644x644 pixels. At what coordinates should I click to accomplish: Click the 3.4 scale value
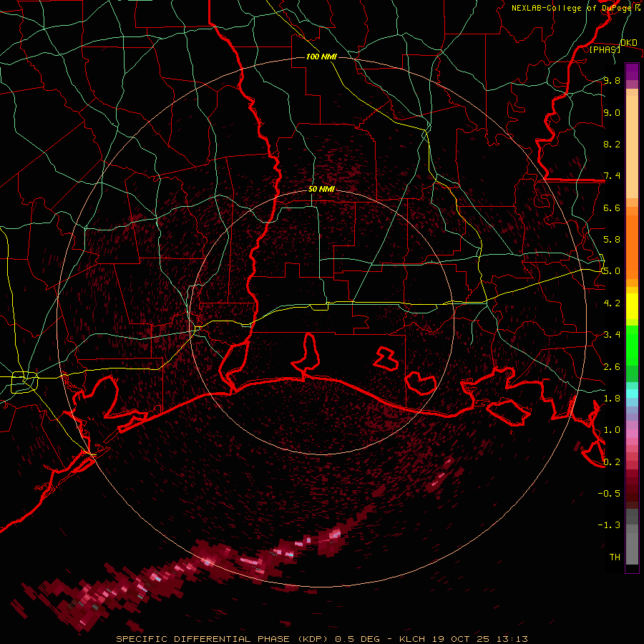tap(612, 335)
